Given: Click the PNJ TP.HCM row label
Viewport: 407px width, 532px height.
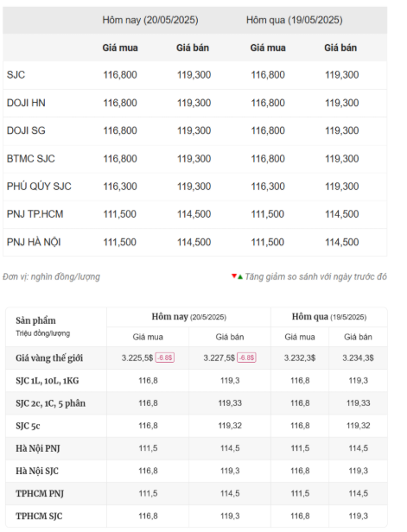Looking at the screenshot, I should (x=35, y=214).
